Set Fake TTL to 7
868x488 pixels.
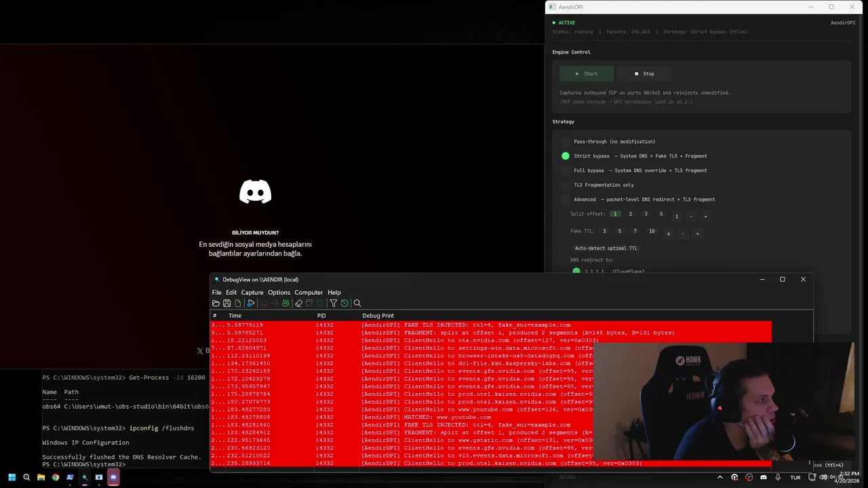[x=635, y=231]
